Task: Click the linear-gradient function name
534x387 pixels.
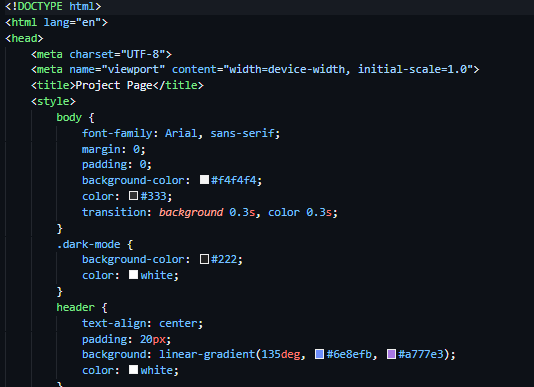Action: (207, 354)
